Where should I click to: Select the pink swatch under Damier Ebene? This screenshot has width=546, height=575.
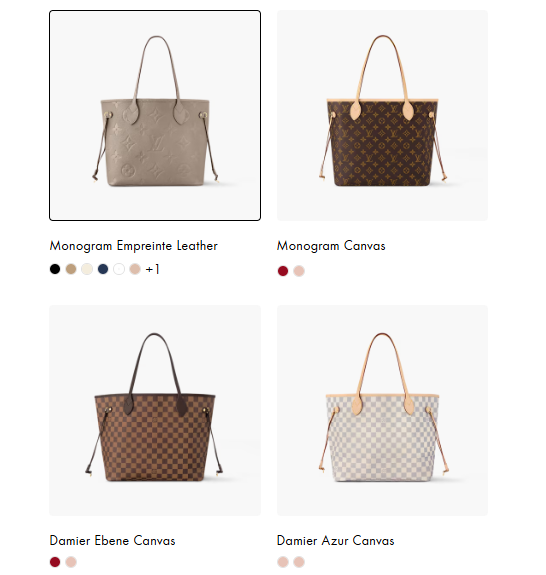[x=71, y=562]
